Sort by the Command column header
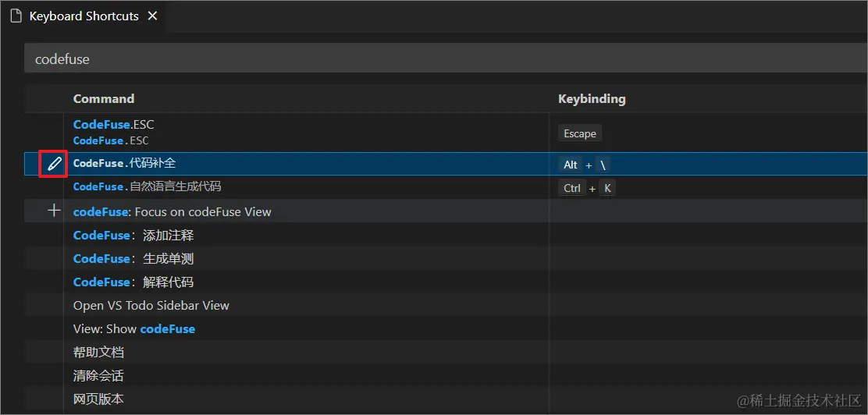Viewport: 868px width, 415px height. coord(104,98)
